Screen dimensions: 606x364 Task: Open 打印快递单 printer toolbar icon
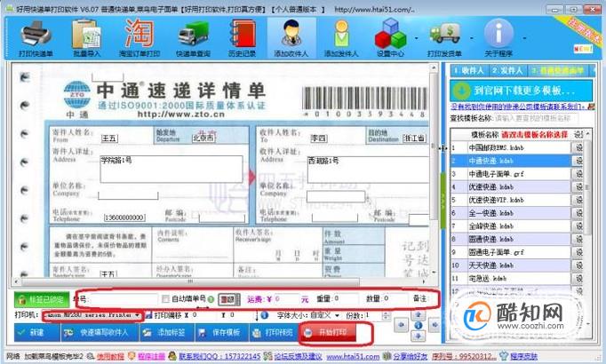click(x=36, y=38)
